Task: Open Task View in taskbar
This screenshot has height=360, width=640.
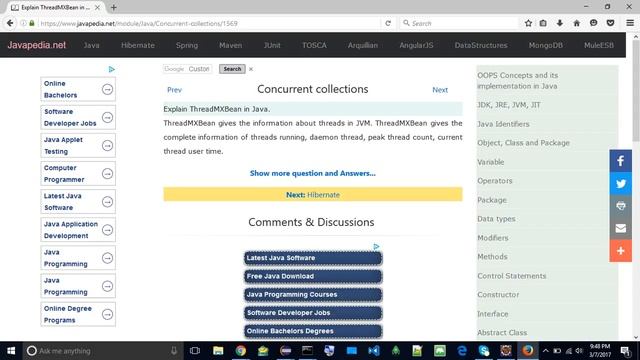Action: click(195, 351)
